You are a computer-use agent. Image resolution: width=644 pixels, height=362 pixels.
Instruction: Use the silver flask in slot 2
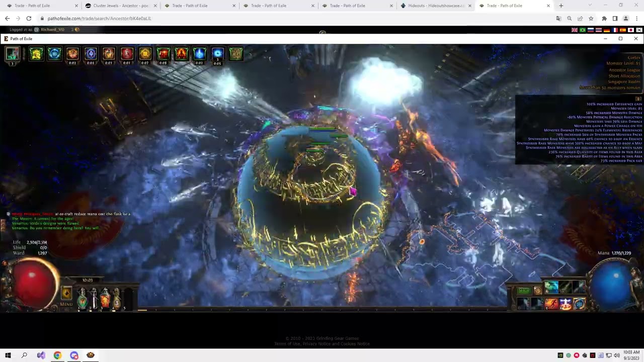94,298
